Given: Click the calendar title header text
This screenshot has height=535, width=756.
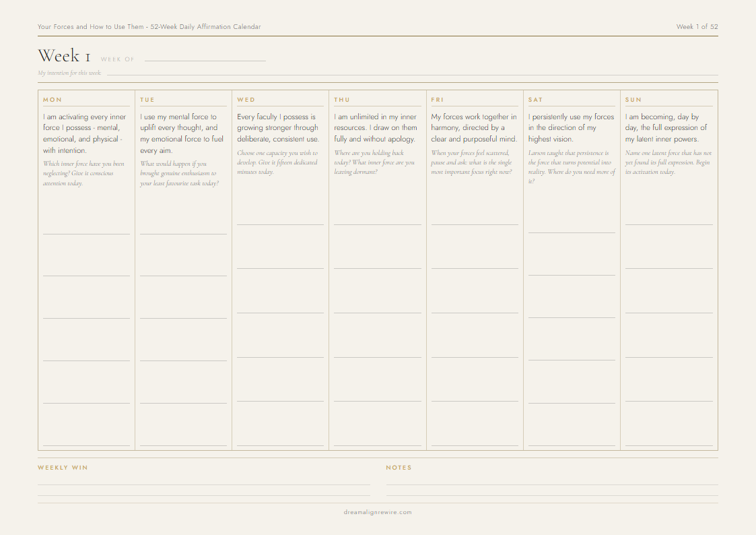Looking at the screenshot, I should (x=149, y=26).
